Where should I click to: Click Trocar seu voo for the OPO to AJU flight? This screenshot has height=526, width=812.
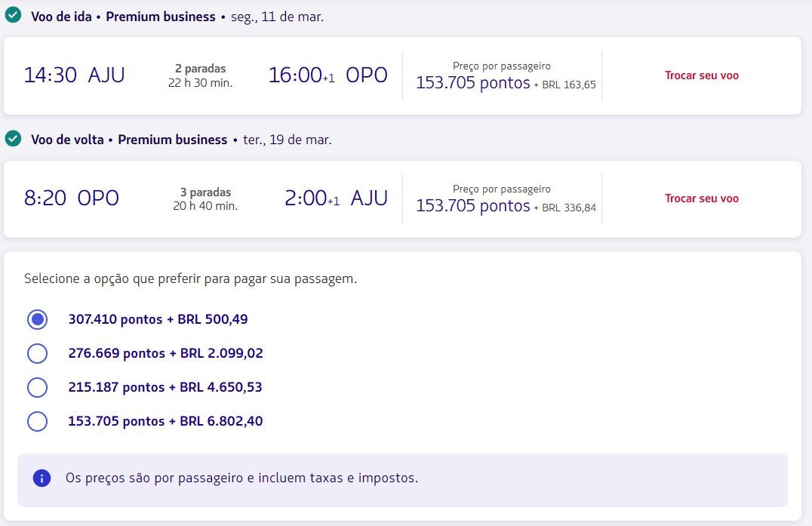(702, 198)
